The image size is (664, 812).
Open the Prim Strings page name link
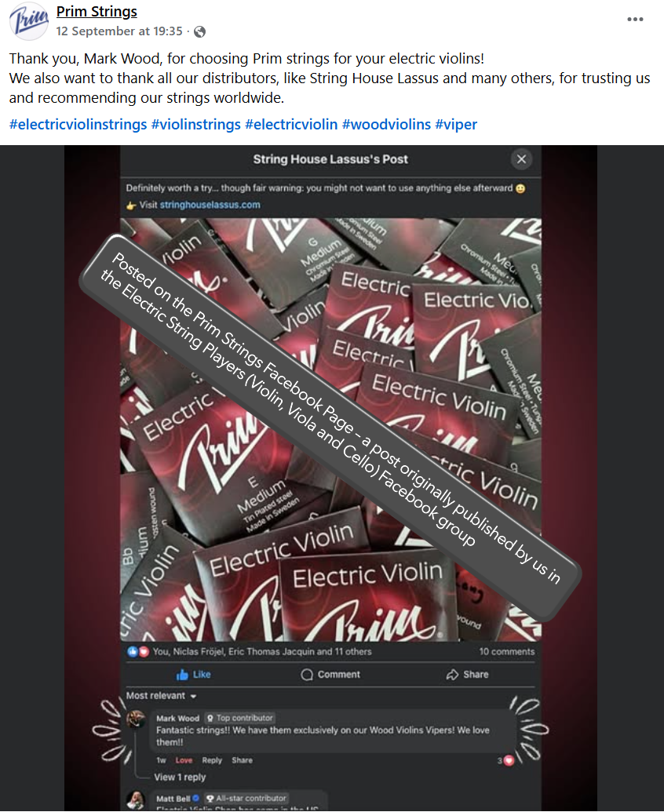point(97,12)
